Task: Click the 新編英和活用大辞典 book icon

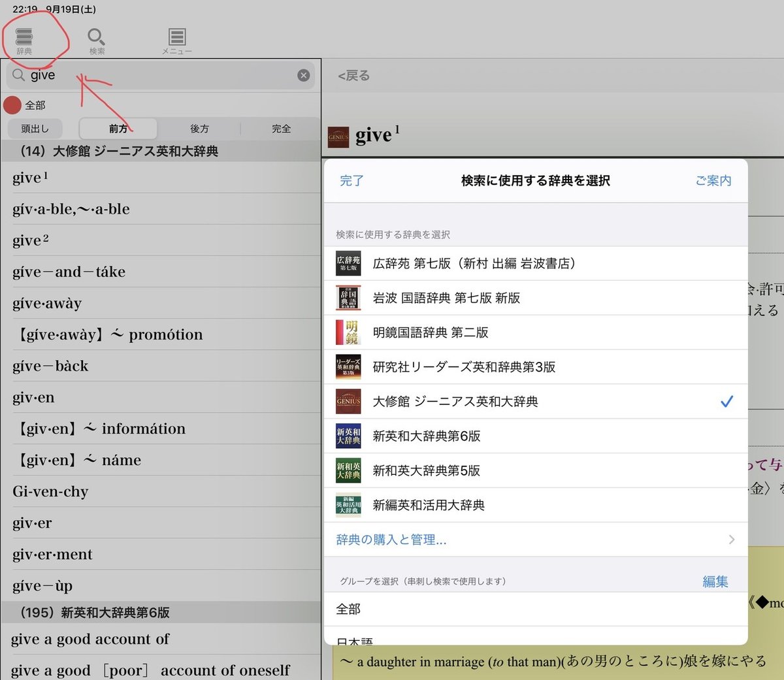Action: [348, 506]
